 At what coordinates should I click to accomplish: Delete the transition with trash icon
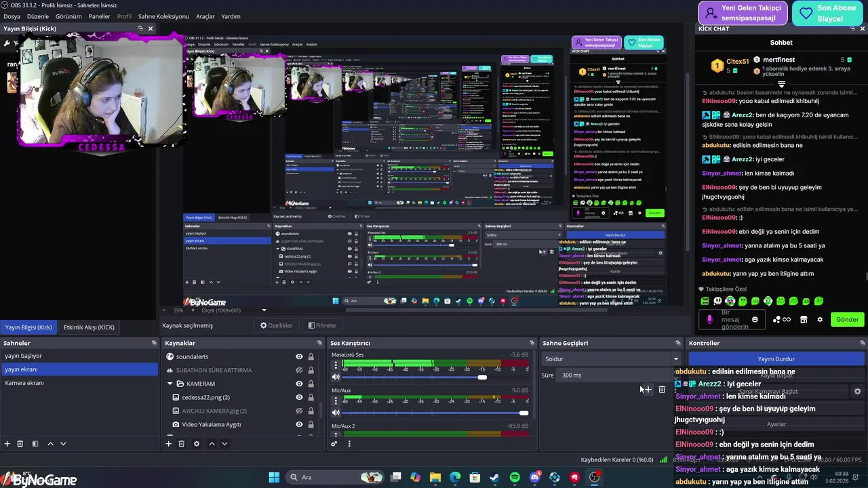662,390
